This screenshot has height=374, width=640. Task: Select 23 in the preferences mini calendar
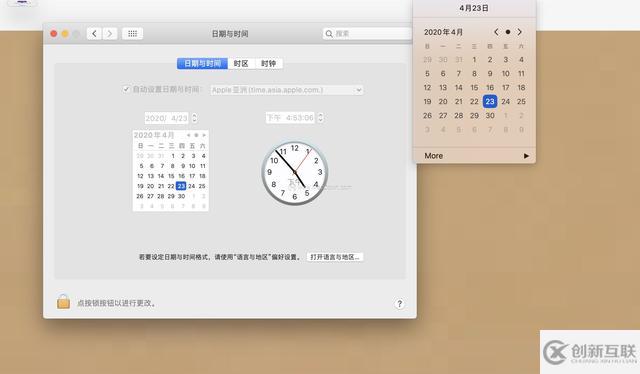click(181, 186)
